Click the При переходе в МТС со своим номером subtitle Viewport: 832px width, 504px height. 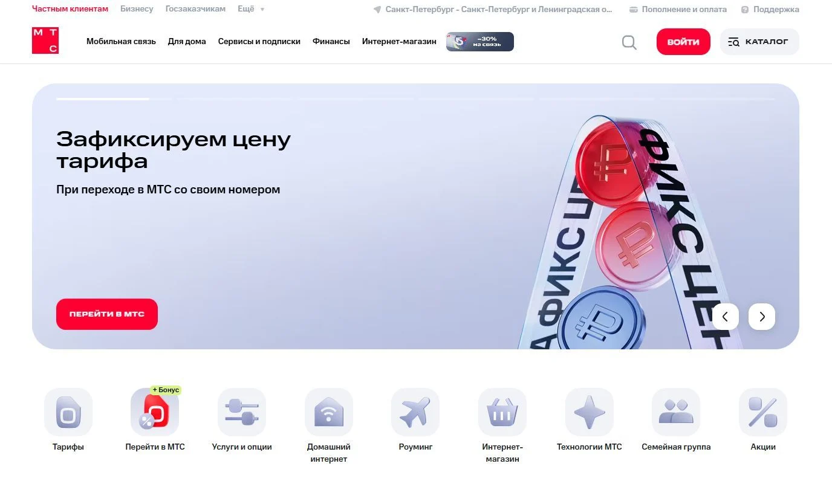point(168,190)
